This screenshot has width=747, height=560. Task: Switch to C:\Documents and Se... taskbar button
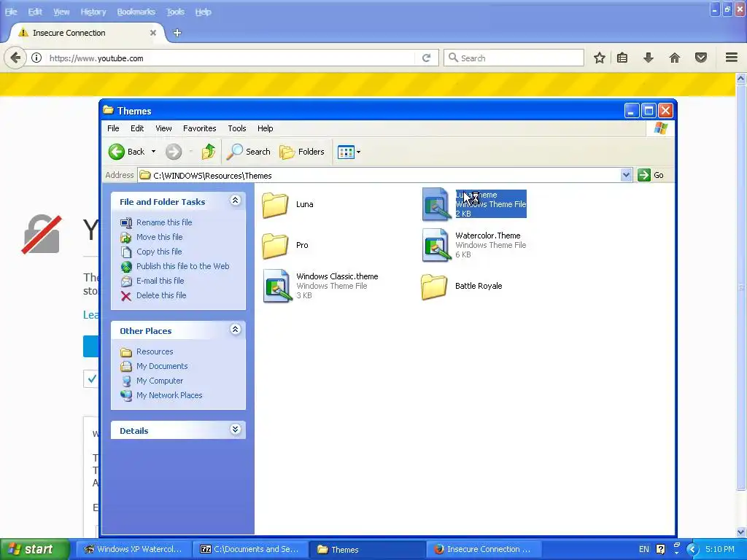click(x=250, y=550)
